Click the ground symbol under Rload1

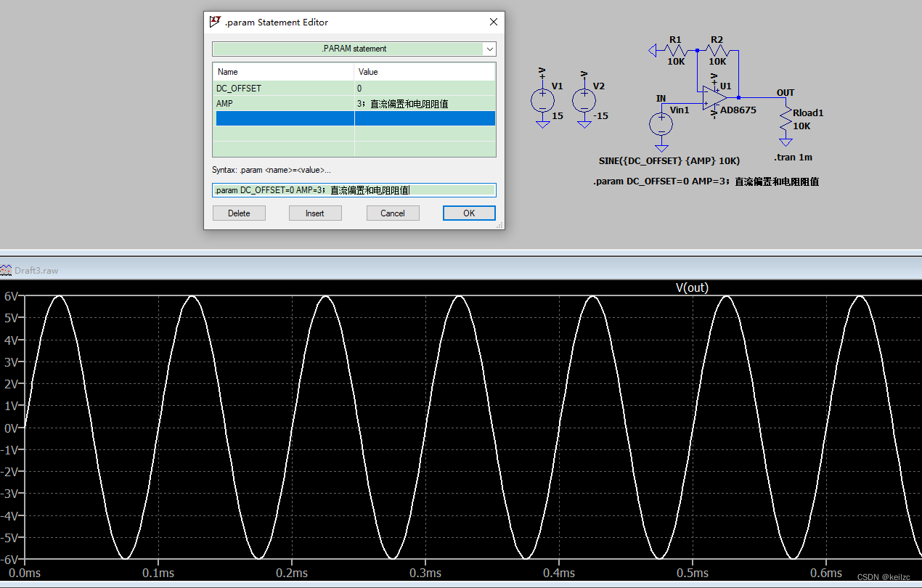pos(785,142)
